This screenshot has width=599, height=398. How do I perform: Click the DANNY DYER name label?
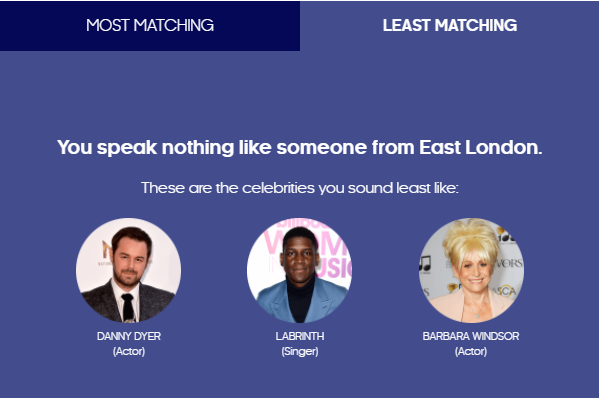click(x=129, y=336)
